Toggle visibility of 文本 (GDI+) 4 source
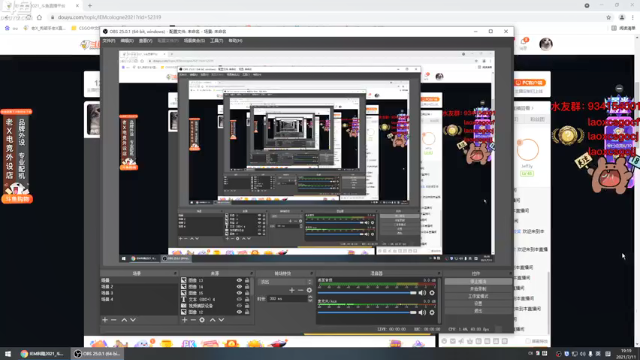640x360 pixels. [239, 299]
